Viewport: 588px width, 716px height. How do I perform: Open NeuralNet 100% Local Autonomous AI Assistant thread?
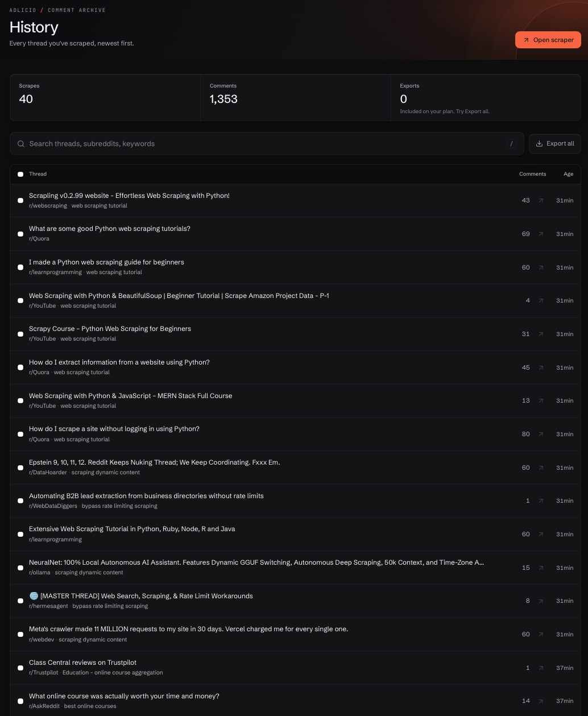(256, 562)
